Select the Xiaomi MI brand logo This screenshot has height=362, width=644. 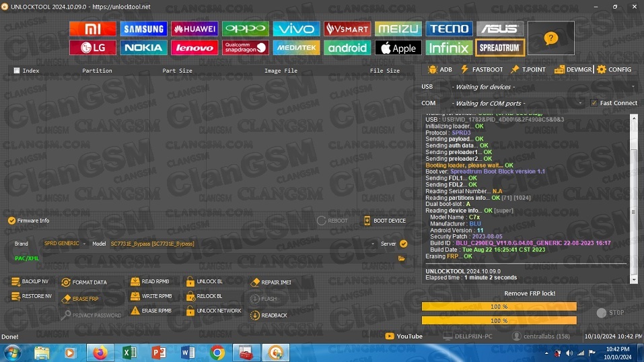click(x=93, y=29)
